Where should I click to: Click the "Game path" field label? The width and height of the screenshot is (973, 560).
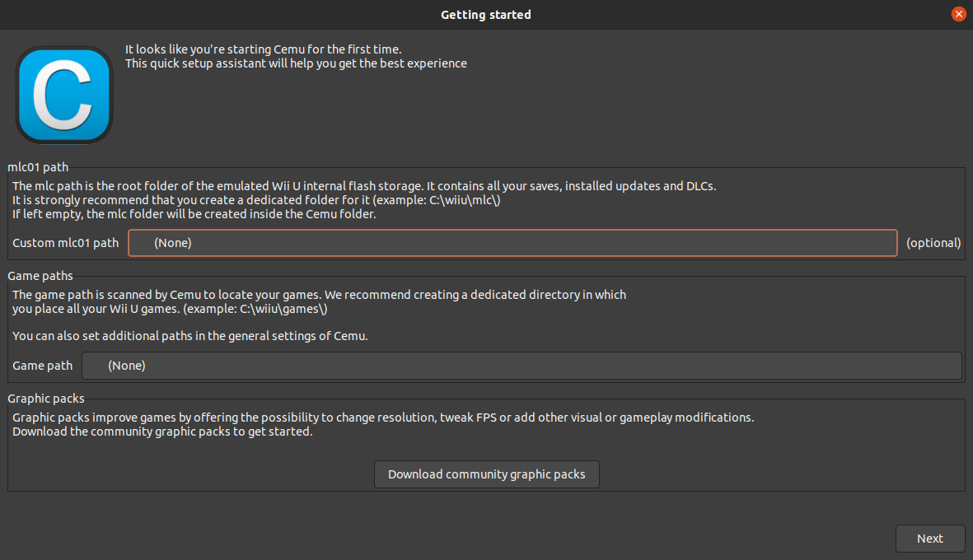pos(43,366)
